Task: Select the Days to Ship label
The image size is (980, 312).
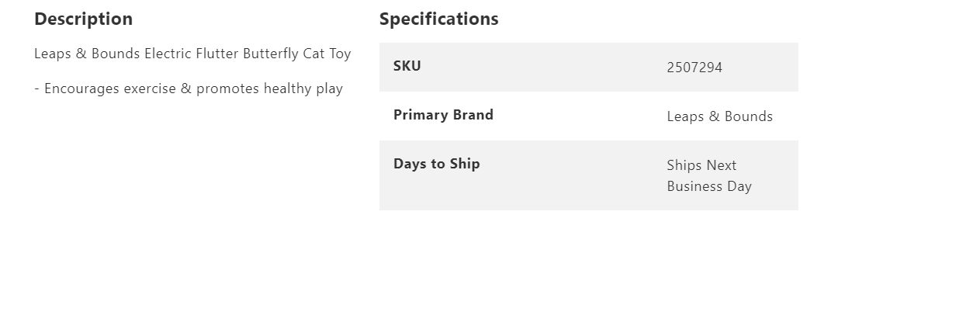Action: (x=436, y=164)
